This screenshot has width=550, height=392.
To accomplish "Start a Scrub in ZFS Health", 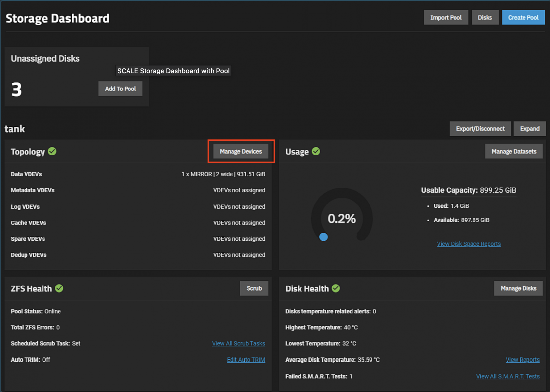I will coord(254,288).
